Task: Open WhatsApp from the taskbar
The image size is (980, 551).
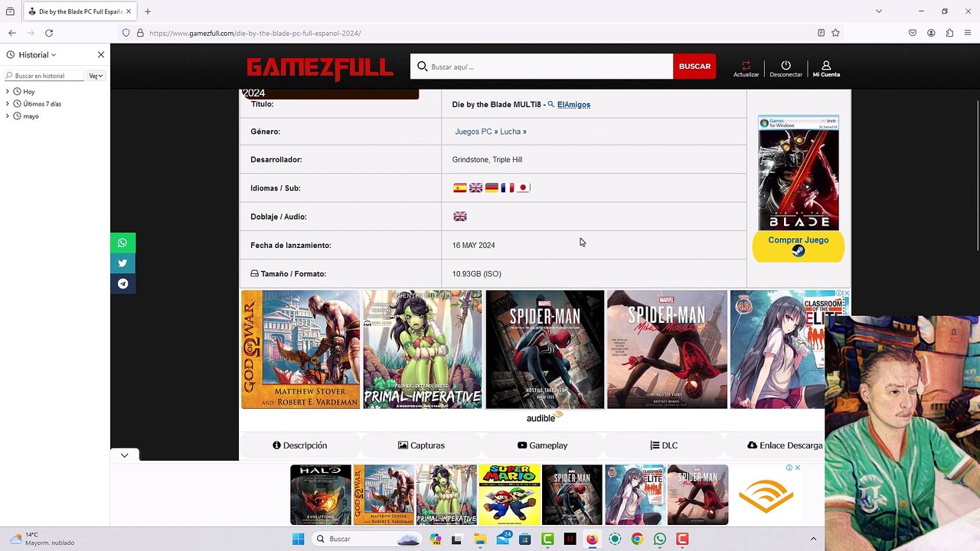Action: [660, 539]
